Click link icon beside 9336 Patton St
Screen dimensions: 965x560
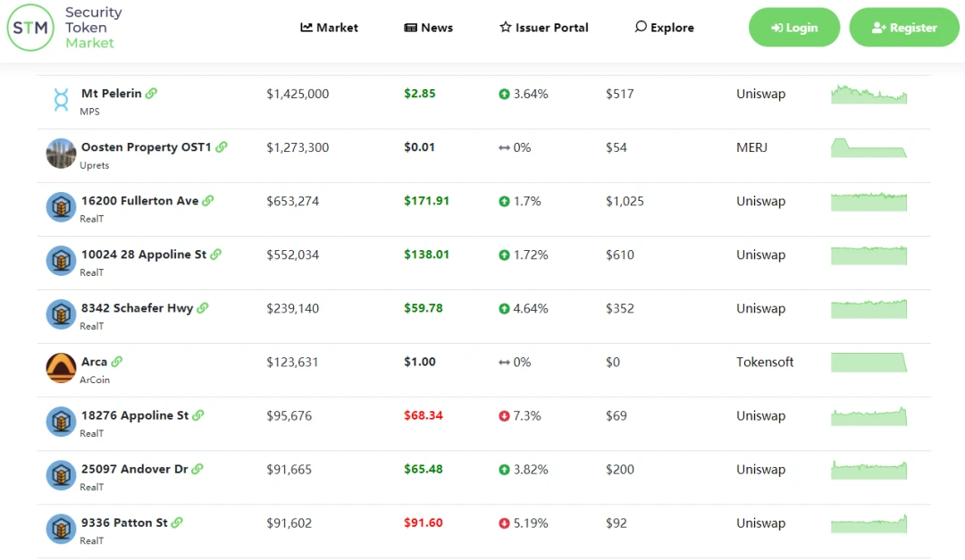click(177, 522)
